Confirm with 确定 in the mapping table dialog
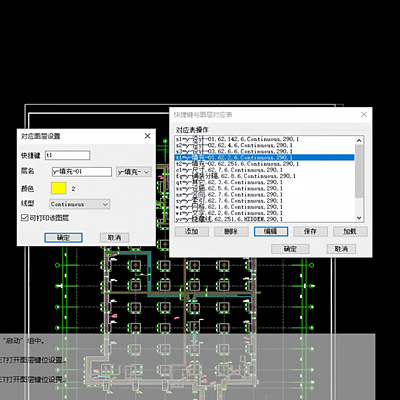The image size is (400, 400). pos(290,249)
